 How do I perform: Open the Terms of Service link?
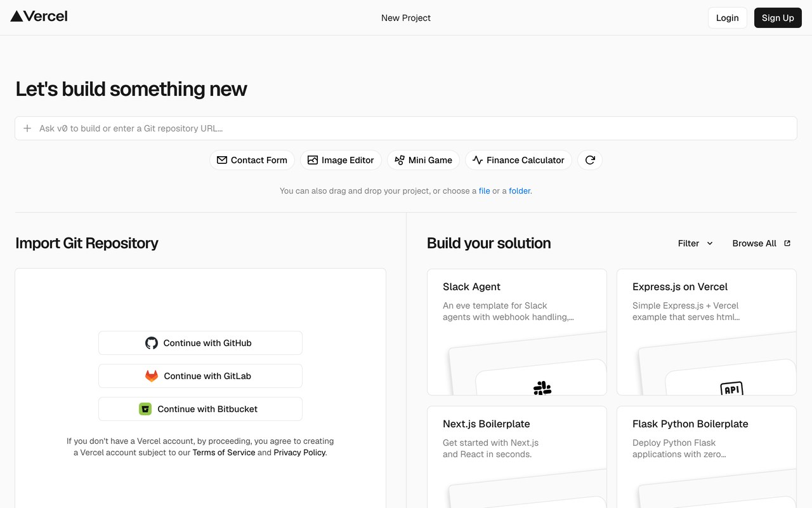pyautogui.click(x=224, y=453)
